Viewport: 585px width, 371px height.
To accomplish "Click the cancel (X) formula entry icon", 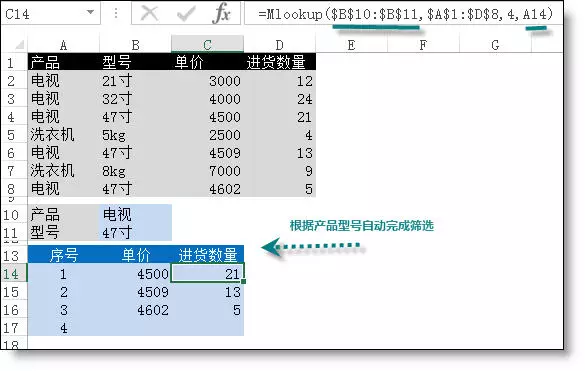I will [x=149, y=13].
